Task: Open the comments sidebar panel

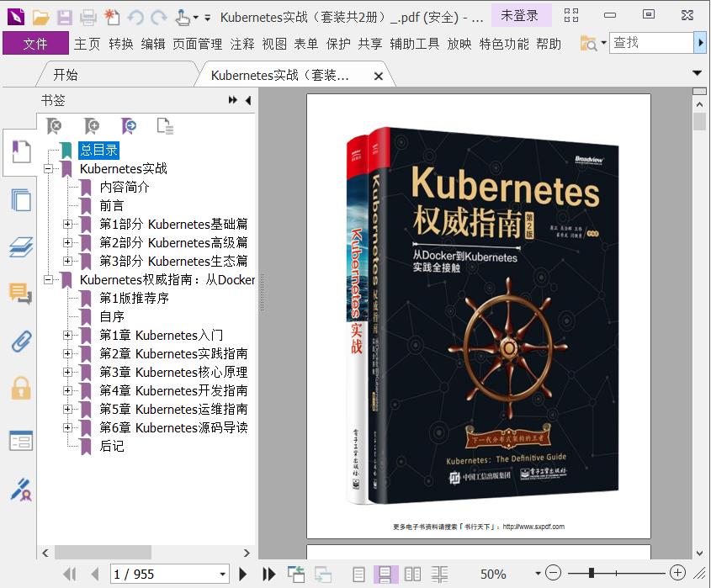Action: [x=21, y=294]
